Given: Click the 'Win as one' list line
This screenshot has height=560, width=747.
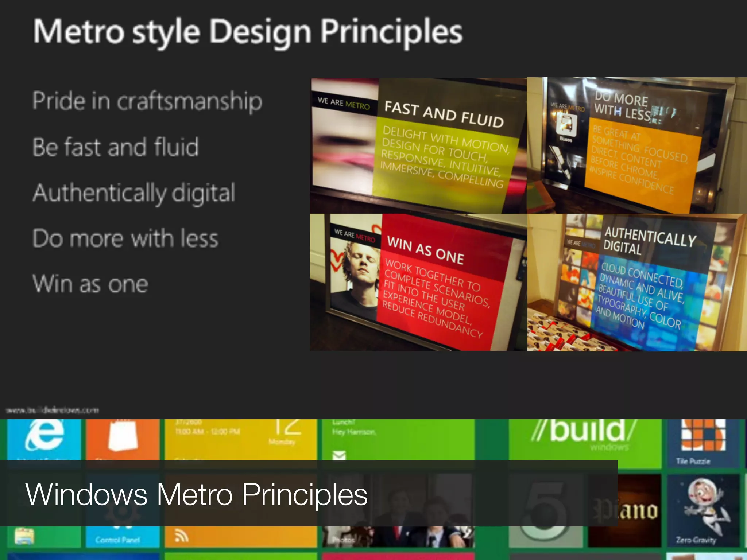Looking at the screenshot, I should [90, 284].
